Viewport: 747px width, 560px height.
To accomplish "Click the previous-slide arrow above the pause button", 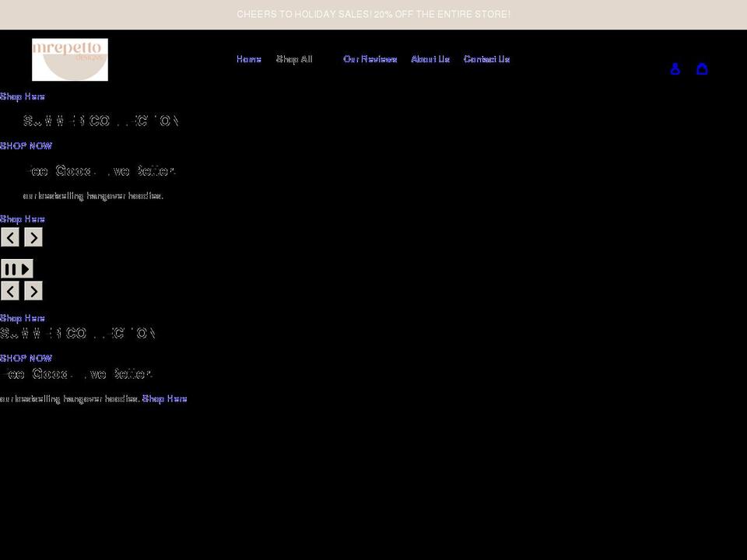I will click(x=10, y=237).
